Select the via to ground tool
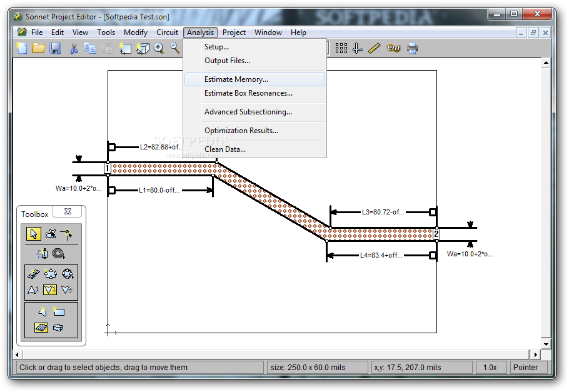This screenshot has height=392, width=569. coord(67,289)
